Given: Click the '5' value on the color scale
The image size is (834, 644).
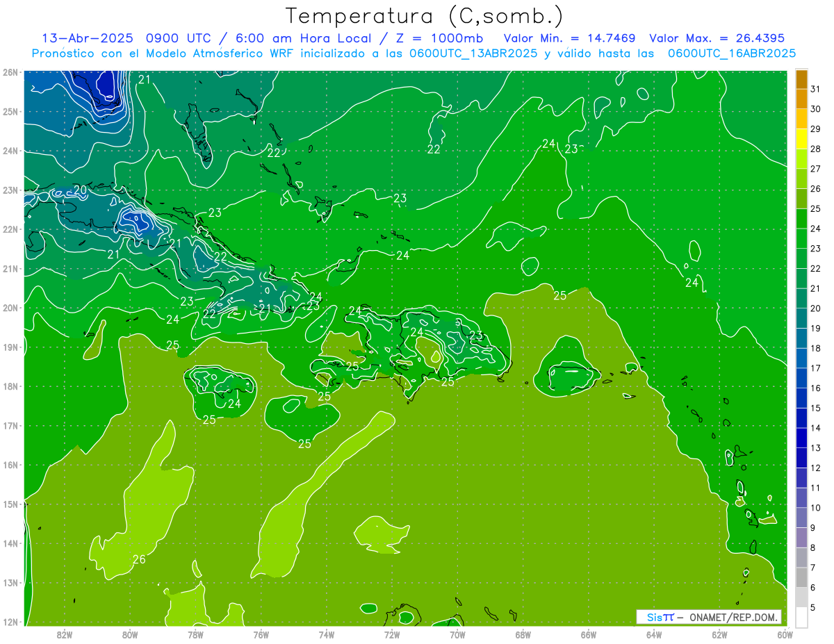Looking at the screenshot, I should click(813, 607).
